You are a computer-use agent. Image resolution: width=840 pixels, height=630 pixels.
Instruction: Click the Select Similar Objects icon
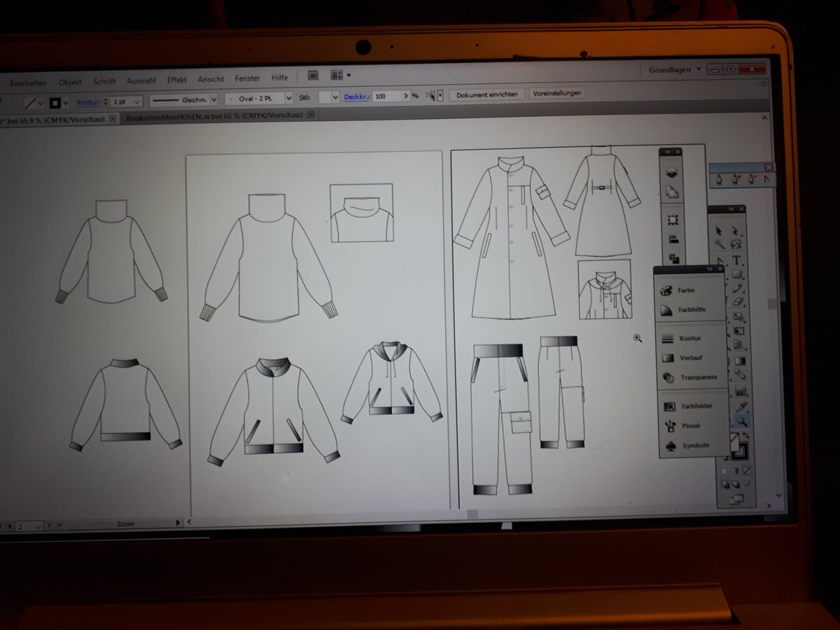point(433,95)
